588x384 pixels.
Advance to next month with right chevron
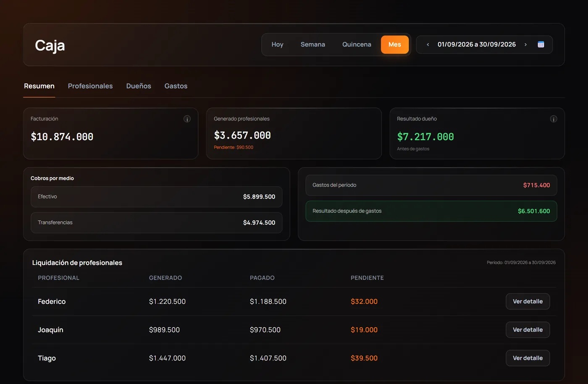coord(525,44)
